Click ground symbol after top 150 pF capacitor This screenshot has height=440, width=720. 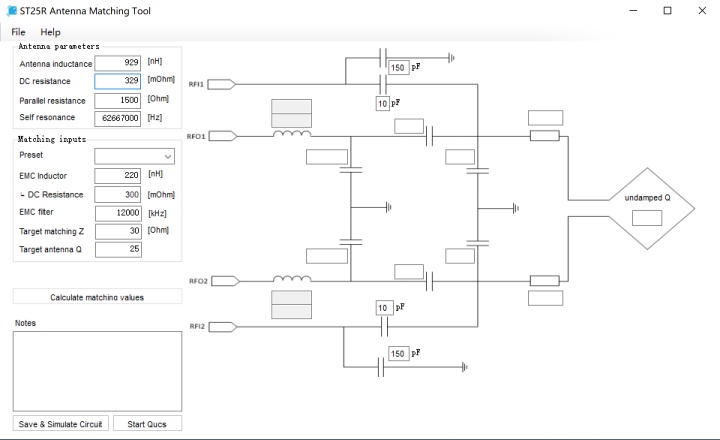click(452, 58)
